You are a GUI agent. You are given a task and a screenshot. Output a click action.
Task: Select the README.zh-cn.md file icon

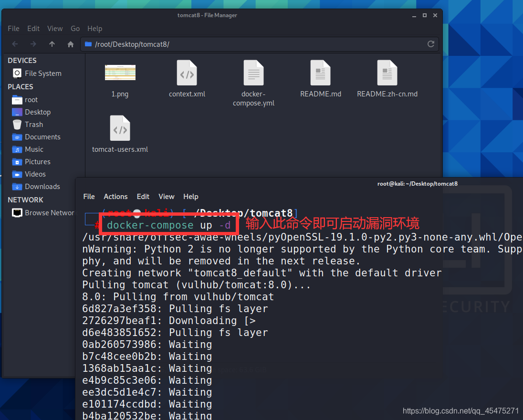tap(387, 73)
